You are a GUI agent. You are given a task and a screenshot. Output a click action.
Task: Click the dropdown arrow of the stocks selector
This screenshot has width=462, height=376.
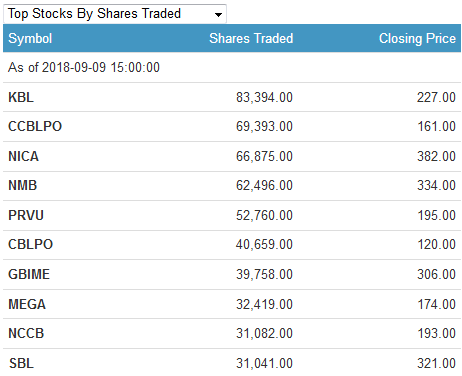[218, 15]
